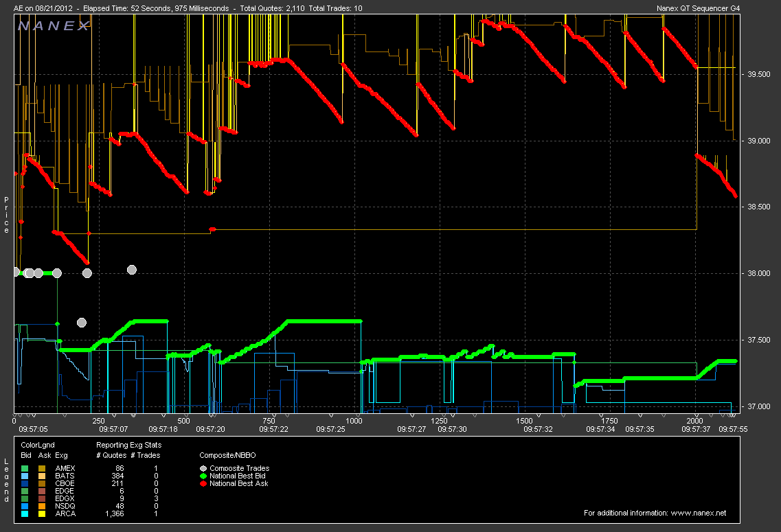Click the National Best Ask label
The height and width of the screenshot is (532, 781).
point(239,483)
